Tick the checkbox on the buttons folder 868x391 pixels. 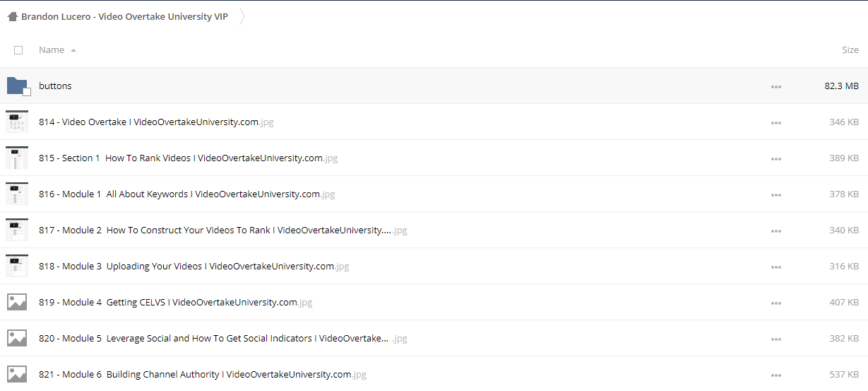(27, 92)
